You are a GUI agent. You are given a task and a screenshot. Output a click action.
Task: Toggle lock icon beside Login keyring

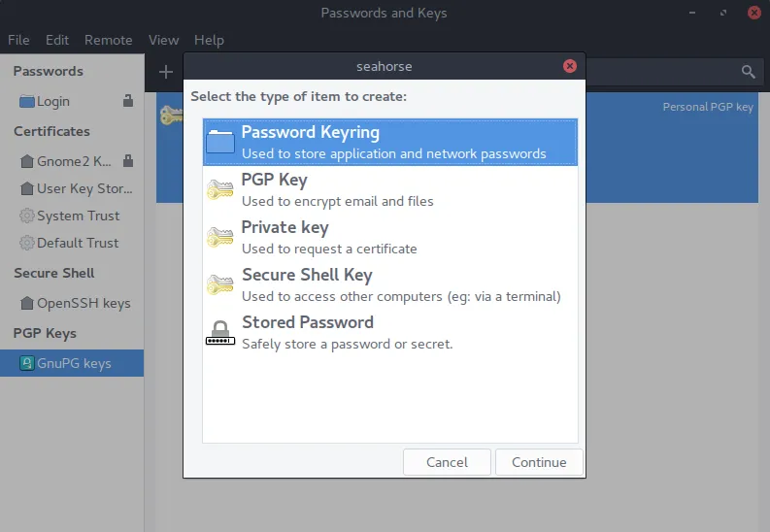point(128,101)
